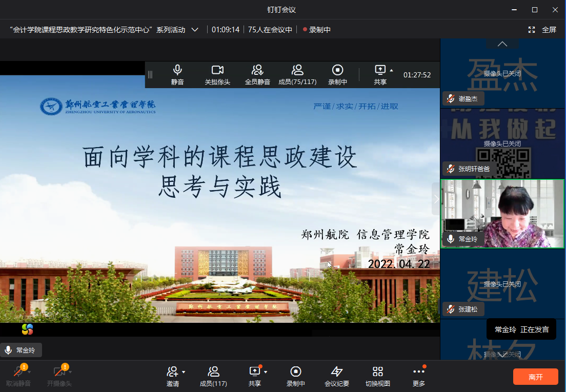Toggle 开摄像头 to turn camera on
The height and width of the screenshot is (392, 566).
pyautogui.click(x=59, y=372)
